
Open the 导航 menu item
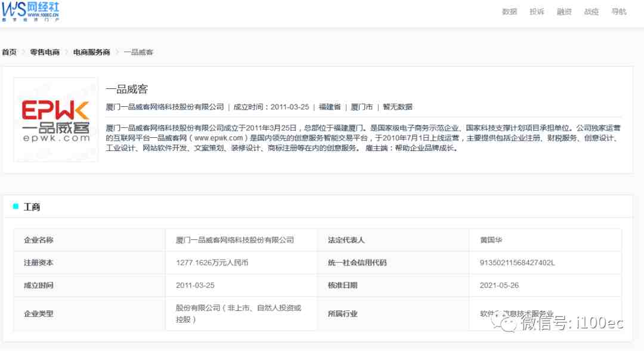pyautogui.click(x=618, y=11)
